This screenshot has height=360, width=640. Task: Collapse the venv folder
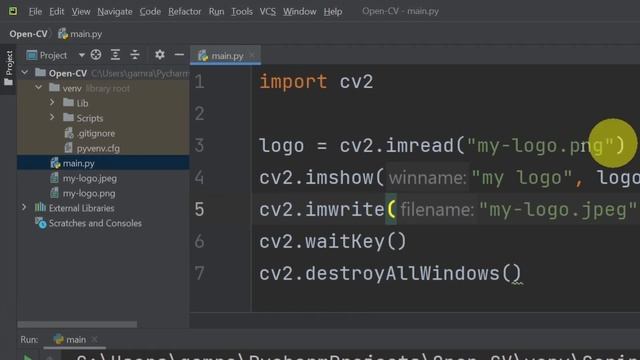coord(38,88)
